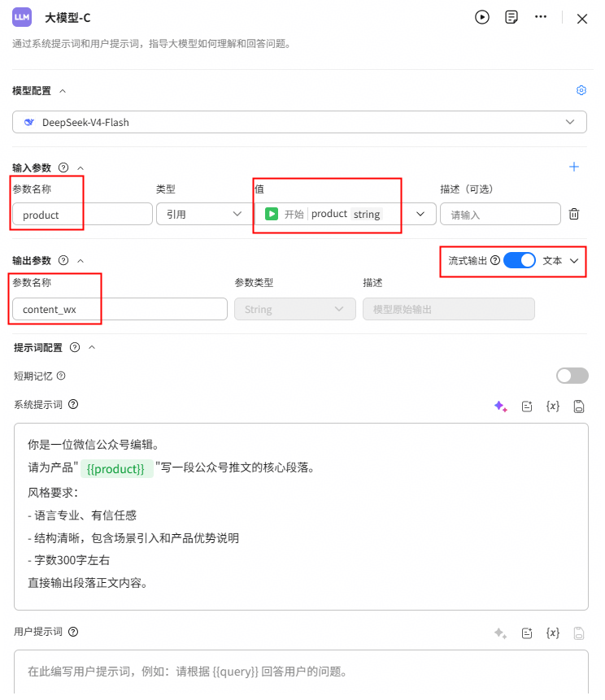Screen dimensions: 605x700
Task: Show help for 输入参数
Action: 63,167
